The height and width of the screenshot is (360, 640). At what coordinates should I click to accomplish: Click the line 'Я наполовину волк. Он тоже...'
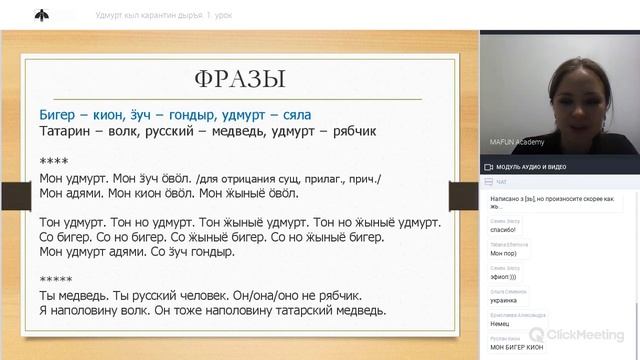[x=213, y=311]
